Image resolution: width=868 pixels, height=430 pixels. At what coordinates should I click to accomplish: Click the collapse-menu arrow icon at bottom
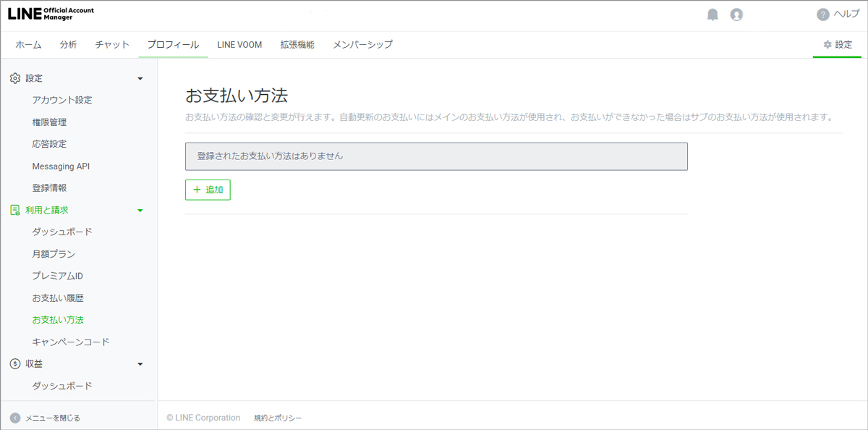click(x=15, y=418)
